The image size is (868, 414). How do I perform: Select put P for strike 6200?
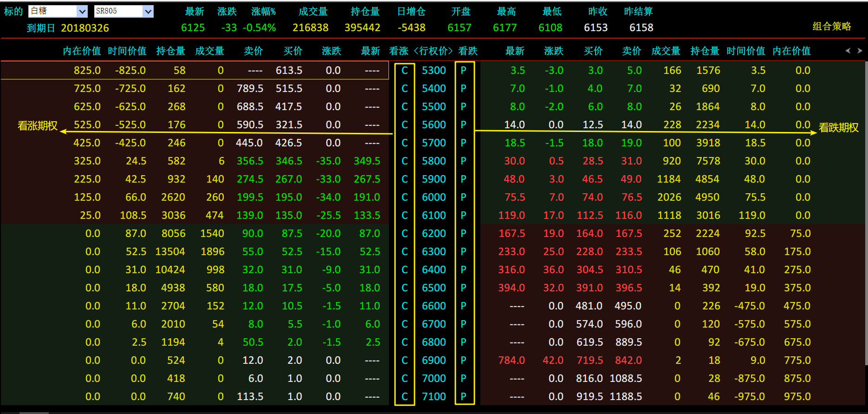click(x=463, y=234)
